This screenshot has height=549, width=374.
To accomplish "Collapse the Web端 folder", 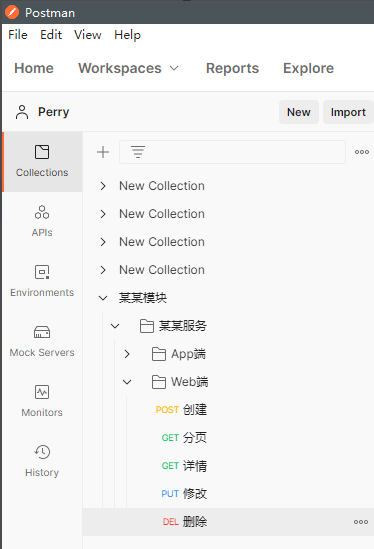I will click(x=127, y=382).
